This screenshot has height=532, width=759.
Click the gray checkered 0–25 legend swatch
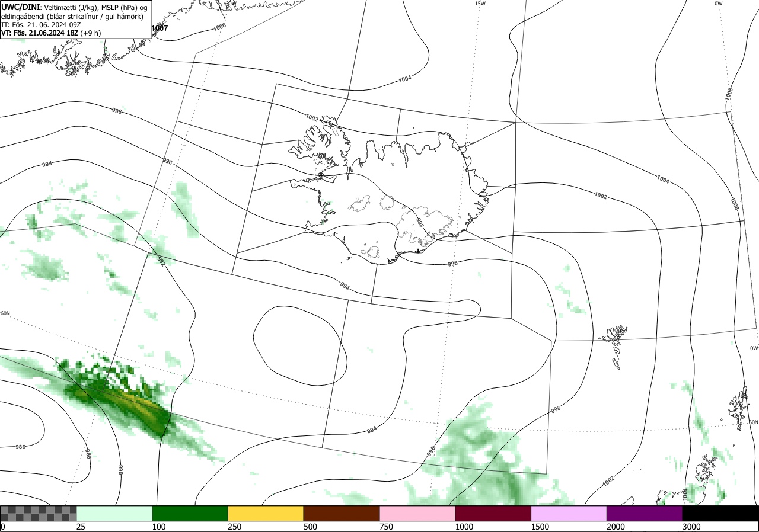click(39, 513)
